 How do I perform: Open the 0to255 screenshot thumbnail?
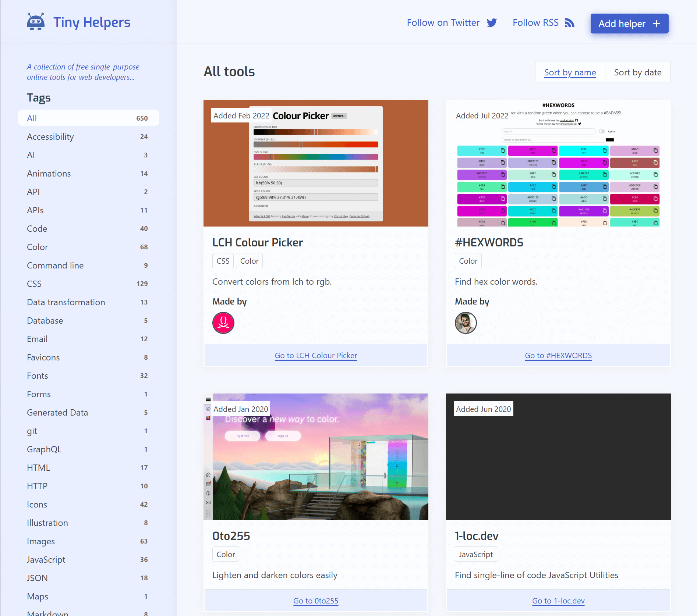(x=316, y=457)
